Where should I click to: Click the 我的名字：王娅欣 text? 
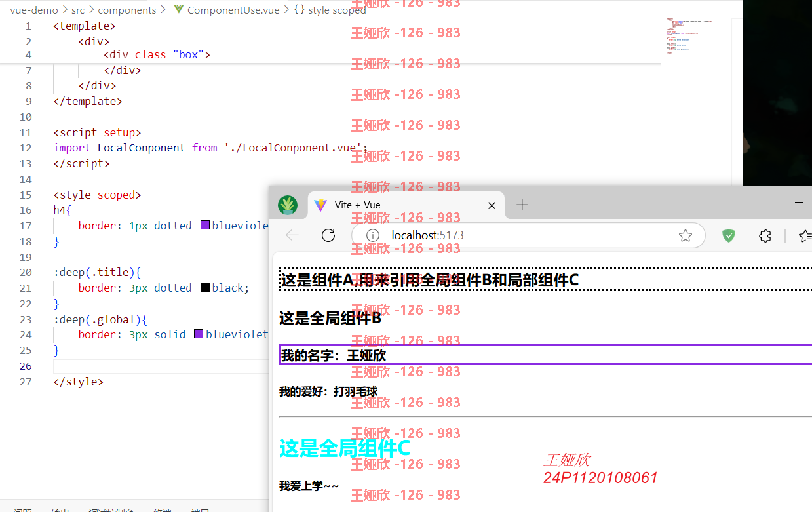click(x=334, y=355)
